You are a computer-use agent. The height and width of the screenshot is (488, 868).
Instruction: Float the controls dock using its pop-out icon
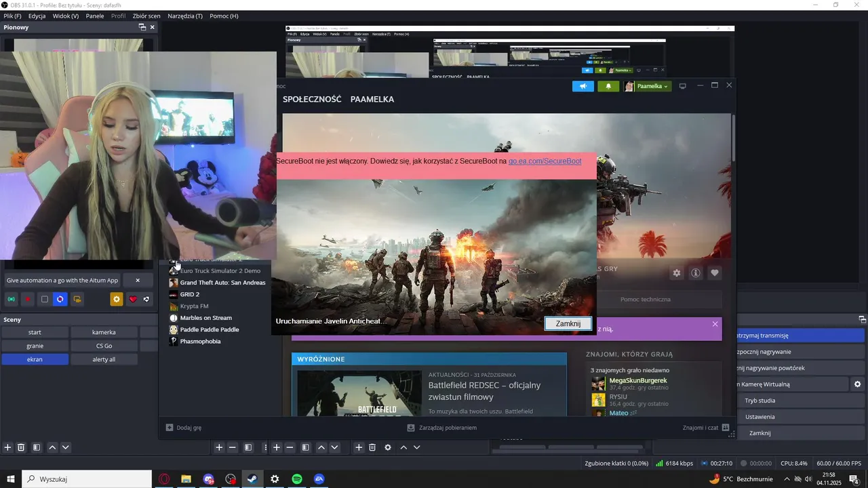[863, 319]
